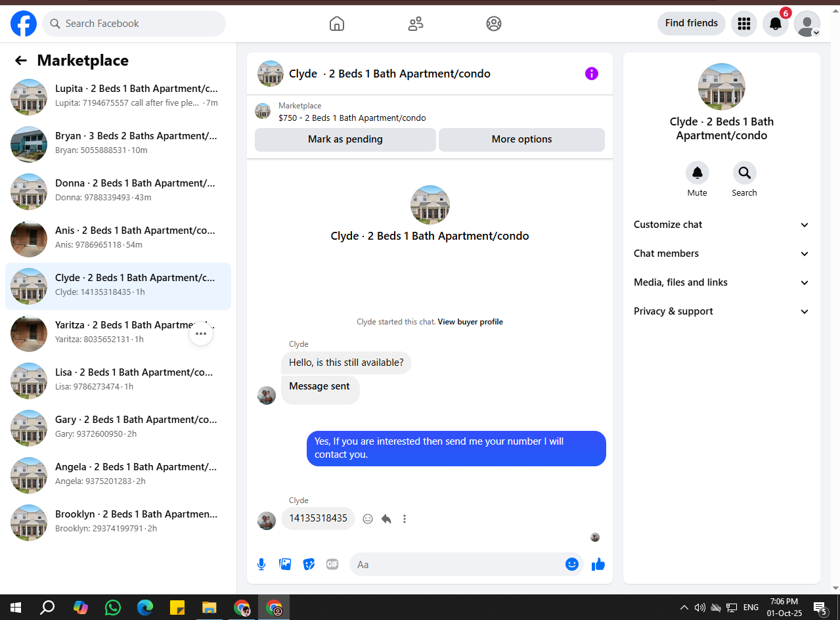Open Donna's conversation

point(118,191)
